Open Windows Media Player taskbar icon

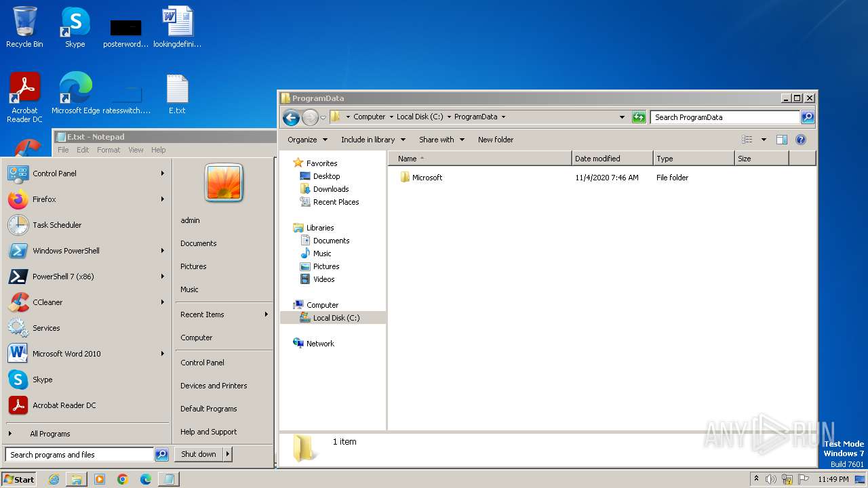pyautogui.click(x=100, y=479)
